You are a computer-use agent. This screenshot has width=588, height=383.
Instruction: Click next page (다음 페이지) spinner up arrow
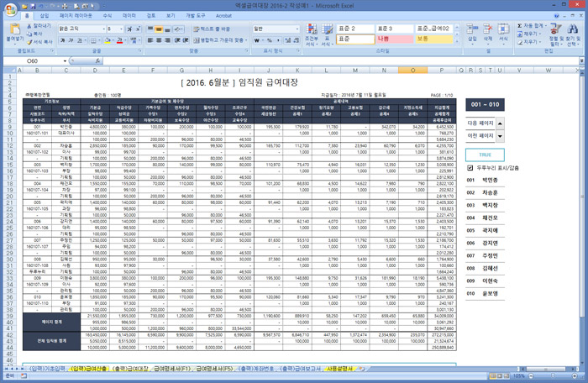500,123
